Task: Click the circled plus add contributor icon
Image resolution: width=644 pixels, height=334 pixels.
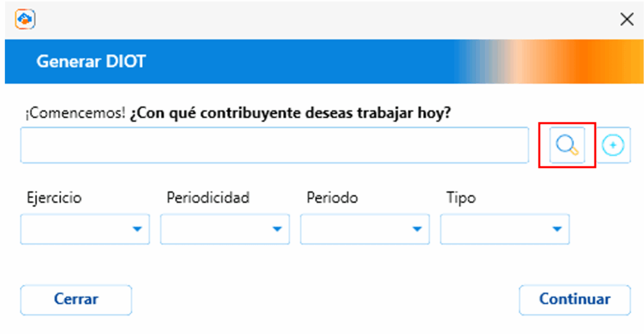Action: [x=613, y=145]
